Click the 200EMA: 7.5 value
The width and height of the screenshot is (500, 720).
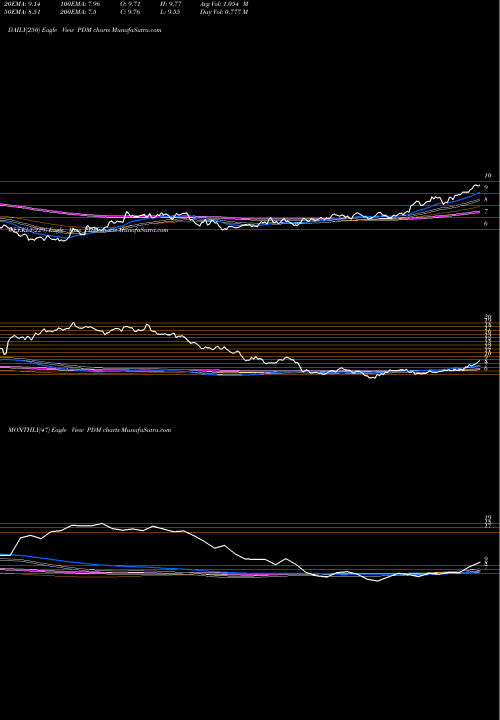78,12
